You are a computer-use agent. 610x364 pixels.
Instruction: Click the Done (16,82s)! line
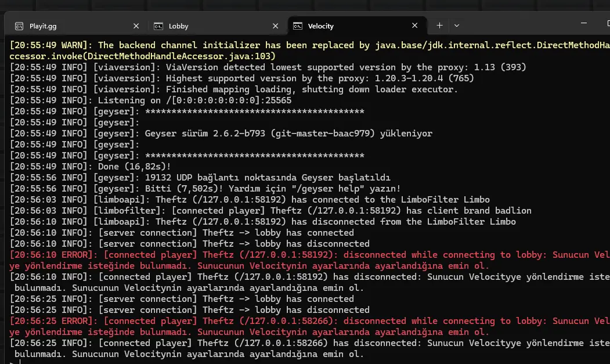pyautogui.click(x=90, y=167)
